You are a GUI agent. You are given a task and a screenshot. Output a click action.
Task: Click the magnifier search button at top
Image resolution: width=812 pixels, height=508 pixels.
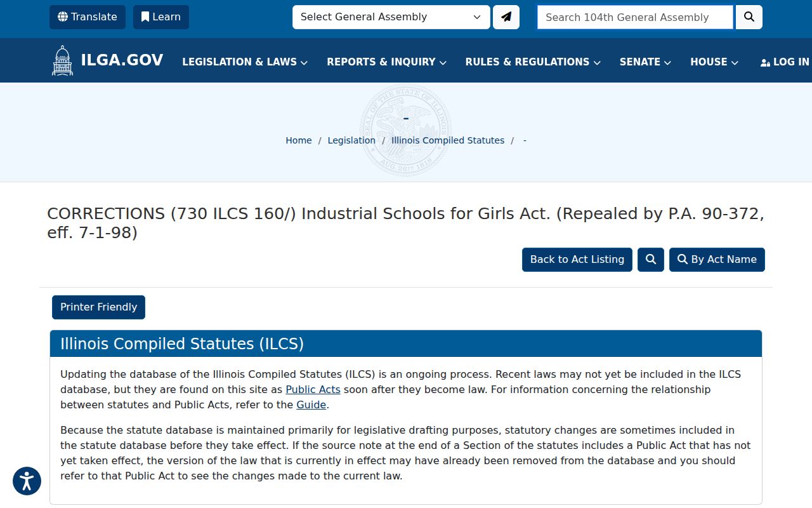coord(749,17)
